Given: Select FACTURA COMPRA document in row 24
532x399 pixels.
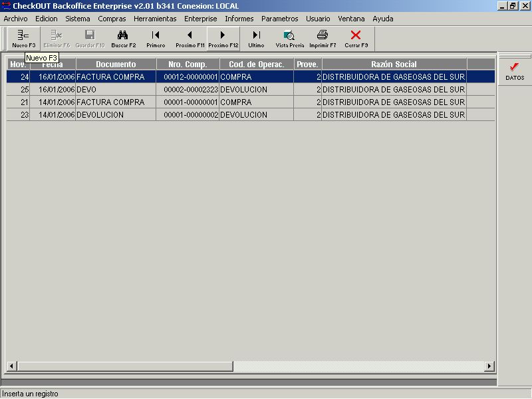Looking at the screenshot, I should (x=116, y=77).
